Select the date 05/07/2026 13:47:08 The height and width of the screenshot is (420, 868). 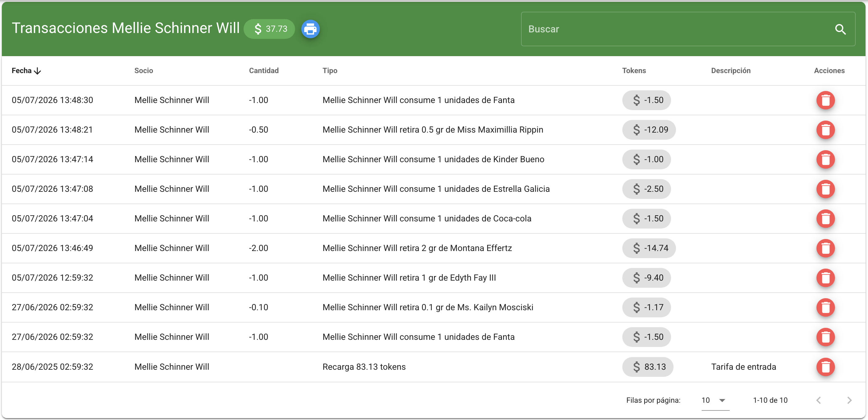[x=52, y=189]
